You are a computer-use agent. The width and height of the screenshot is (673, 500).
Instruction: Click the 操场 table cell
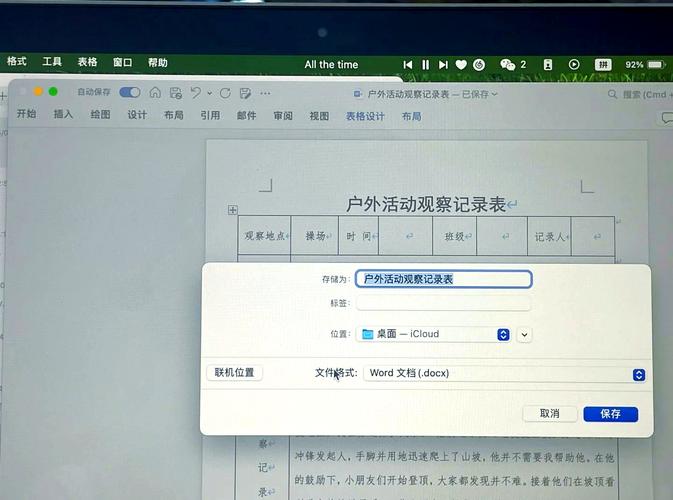(315, 236)
